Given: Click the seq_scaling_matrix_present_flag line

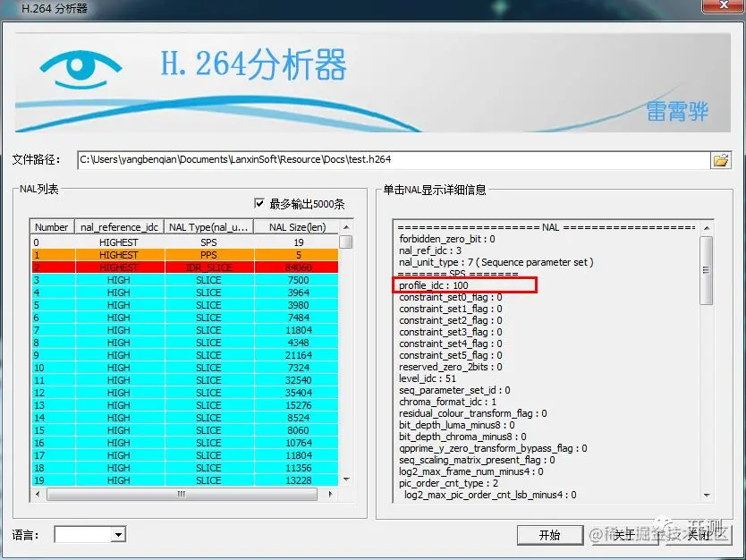Looking at the screenshot, I should [477, 460].
